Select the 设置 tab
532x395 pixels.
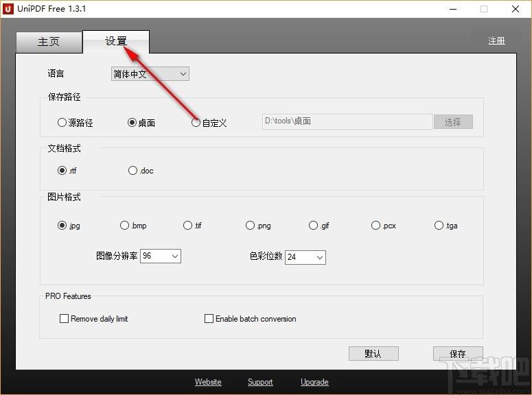(116, 41)
